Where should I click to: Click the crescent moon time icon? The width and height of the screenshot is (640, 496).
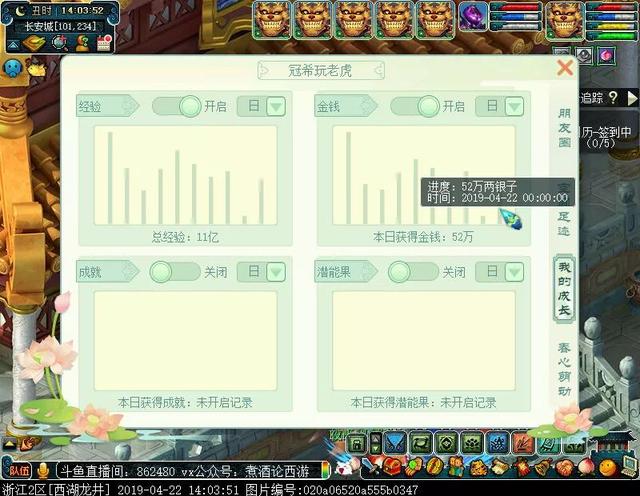pos(20,11)
